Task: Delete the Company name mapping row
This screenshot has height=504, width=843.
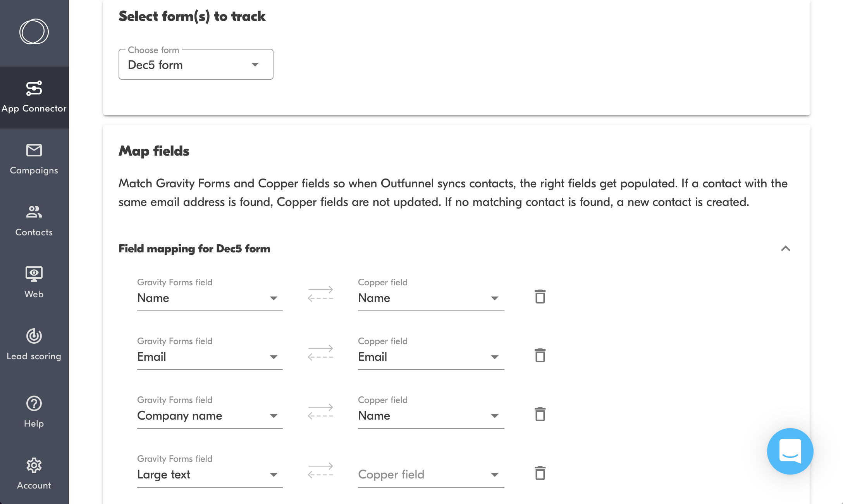Action: [x=540, y=415]
